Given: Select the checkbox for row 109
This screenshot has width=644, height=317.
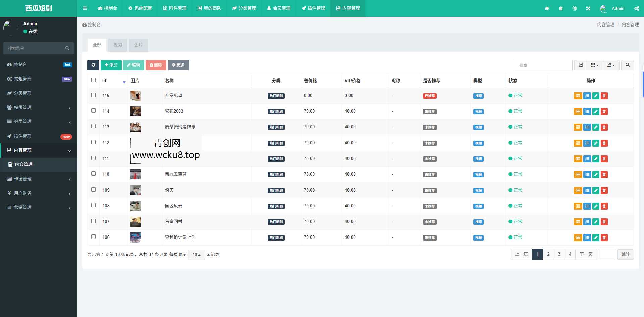Looking at the screenshot, I should [94, 190].
